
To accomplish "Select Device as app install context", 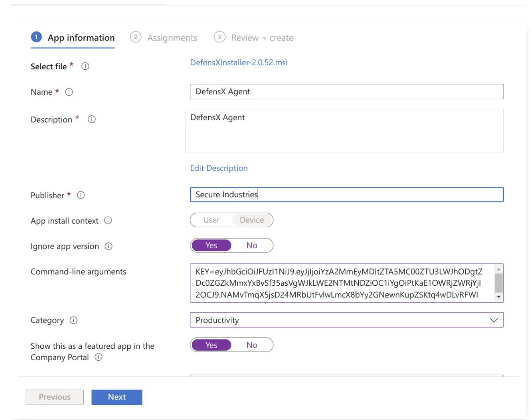I will point(252,220).
